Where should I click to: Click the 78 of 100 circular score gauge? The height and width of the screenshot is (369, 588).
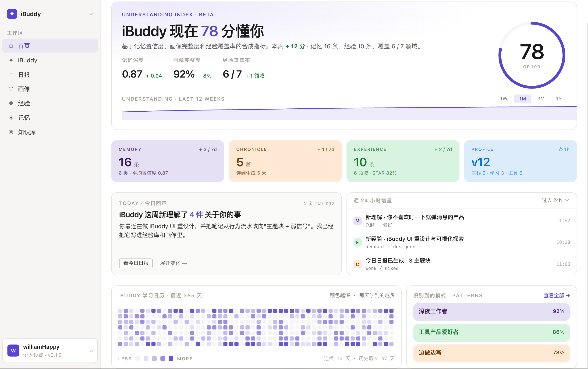(532, 55)
